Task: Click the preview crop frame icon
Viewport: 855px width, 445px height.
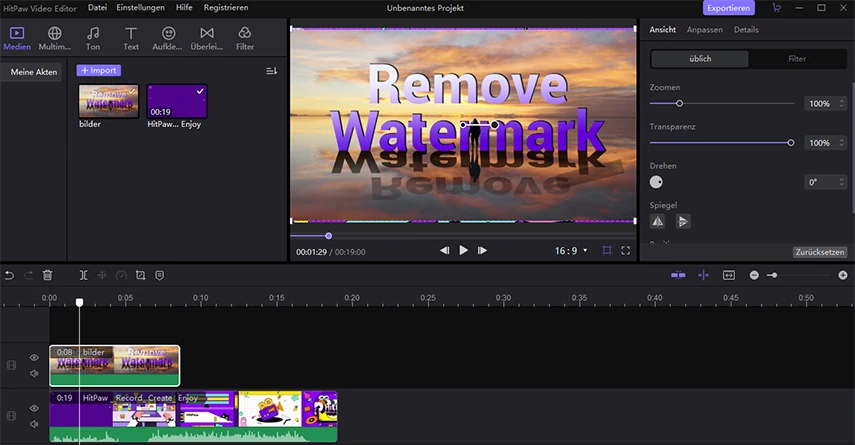Action: click(606, 250)
